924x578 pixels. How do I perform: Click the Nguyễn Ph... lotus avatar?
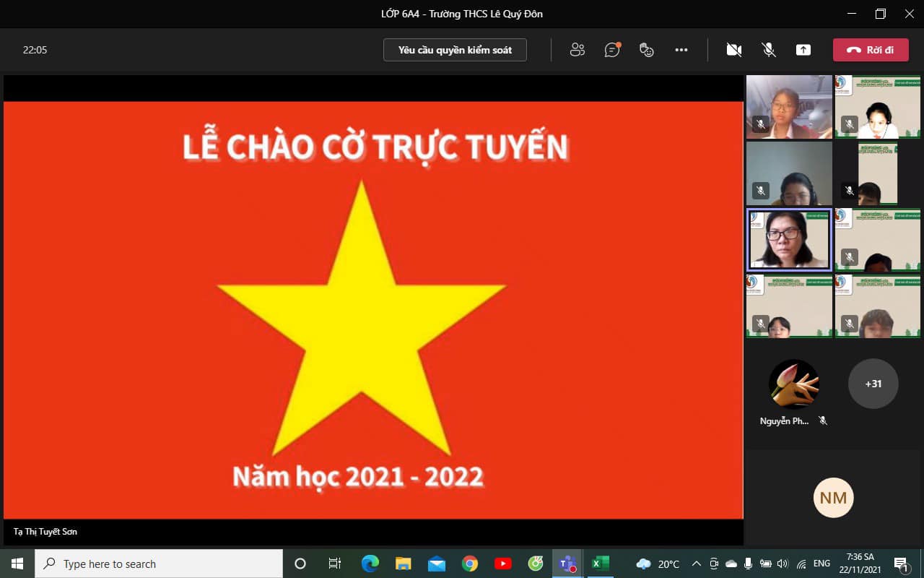[794, 384]
